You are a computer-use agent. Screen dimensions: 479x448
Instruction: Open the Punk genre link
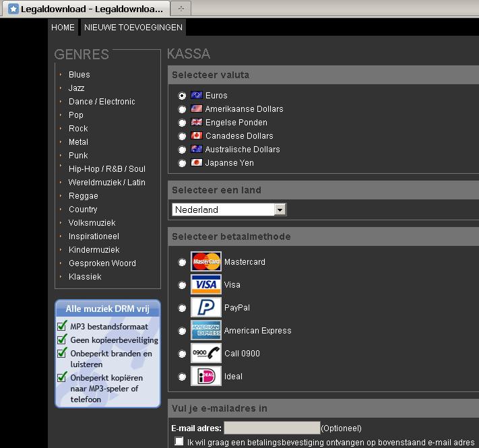click(x=78, y=155)
